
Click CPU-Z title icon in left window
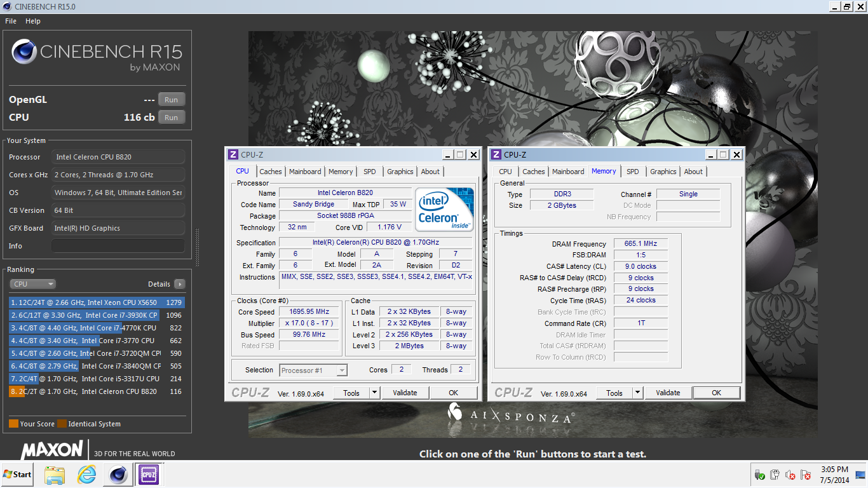point(233,155)
